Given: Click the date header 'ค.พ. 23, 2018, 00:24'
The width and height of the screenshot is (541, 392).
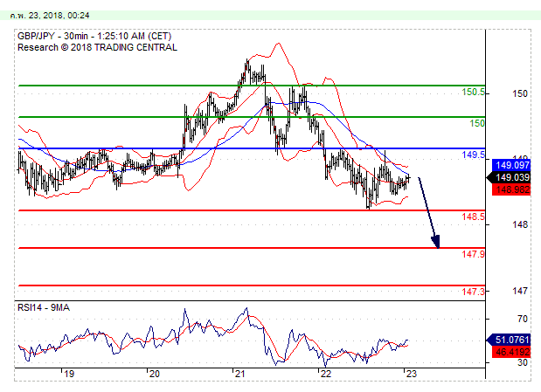Looking at the screenshot, I should (x=50, y=16).
